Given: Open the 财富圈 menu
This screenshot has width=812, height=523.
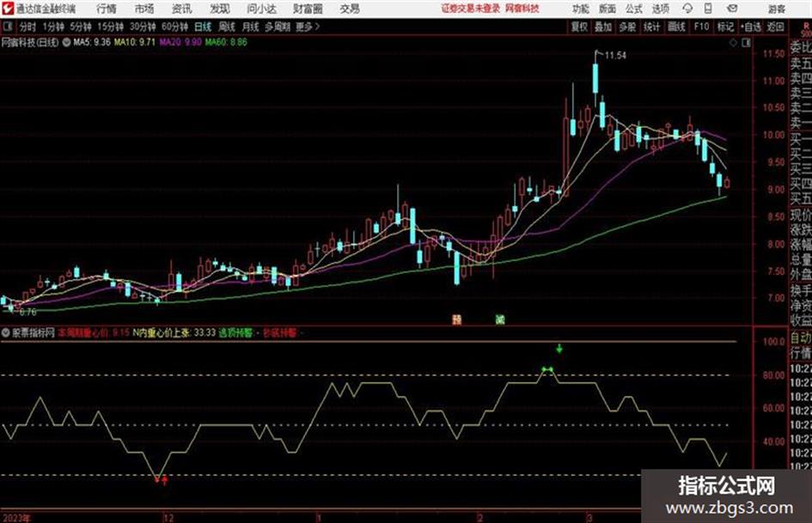Looking at the screenshot, I should pyautogui.click(x=308, y=9).
